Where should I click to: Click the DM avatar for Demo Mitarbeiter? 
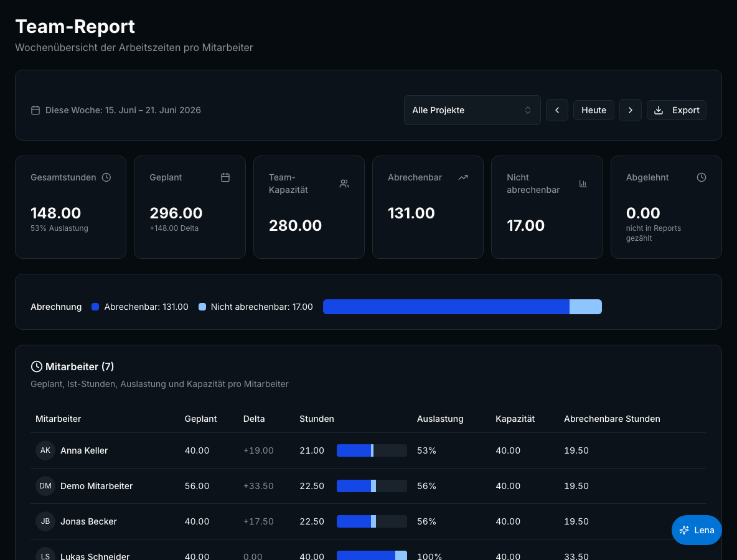[x=45, y=486]
